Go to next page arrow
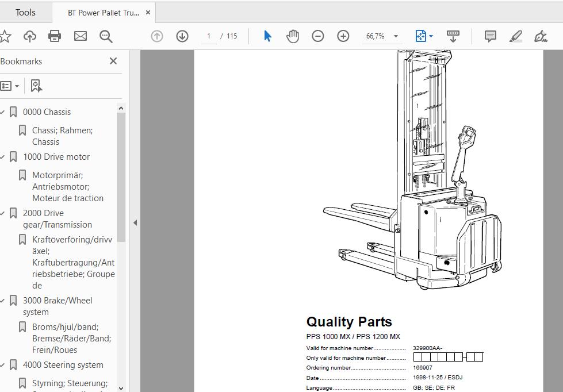This screenshot has height=392, width=563. pyautogui.click(x=182, y=36)
